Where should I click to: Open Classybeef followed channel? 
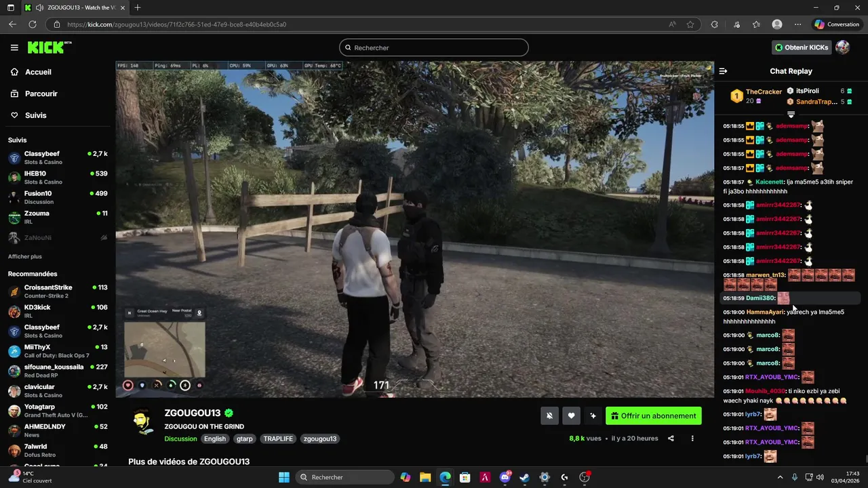(58, 157)
